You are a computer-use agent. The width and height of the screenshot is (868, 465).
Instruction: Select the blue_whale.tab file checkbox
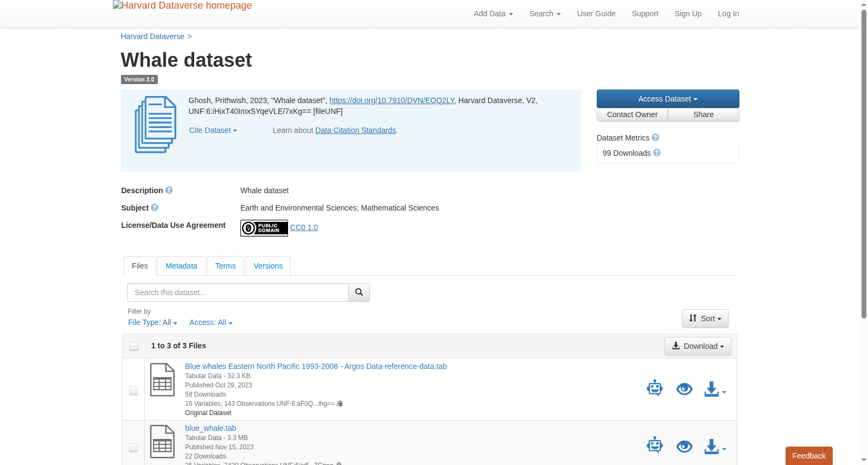[x=133, y=448]
